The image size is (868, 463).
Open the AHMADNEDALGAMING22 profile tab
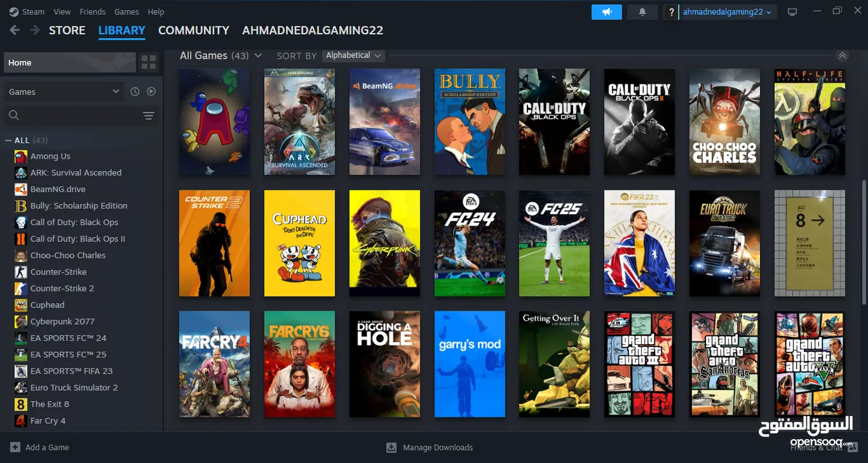[313, 30]
